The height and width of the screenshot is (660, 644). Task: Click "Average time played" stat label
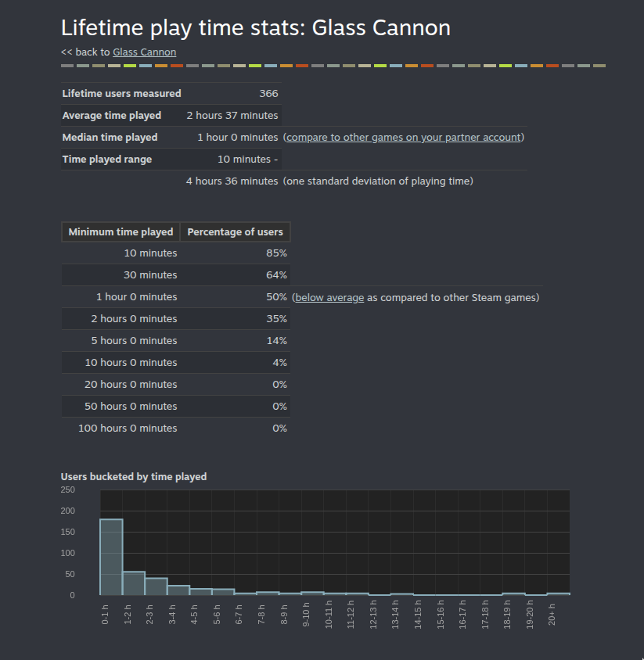coord(112,115)
